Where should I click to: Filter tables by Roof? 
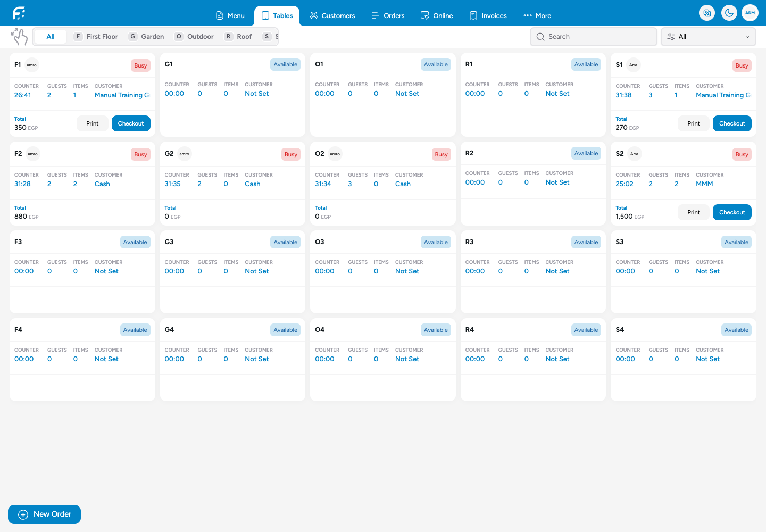tap(238, 37)
